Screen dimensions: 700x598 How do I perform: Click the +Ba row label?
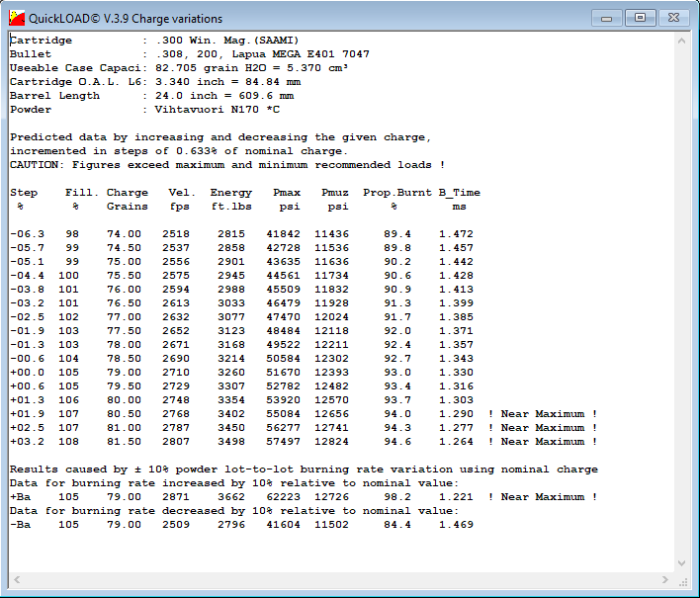(x=20, y=497)
